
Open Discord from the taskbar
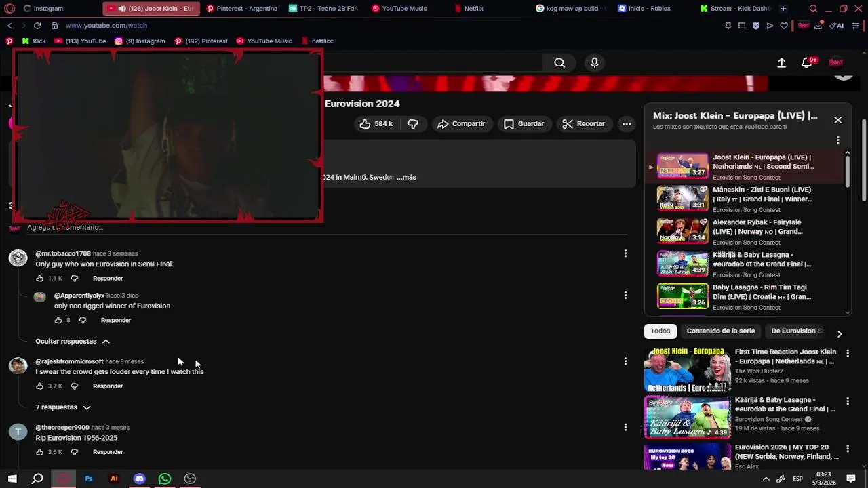(139, 479)
